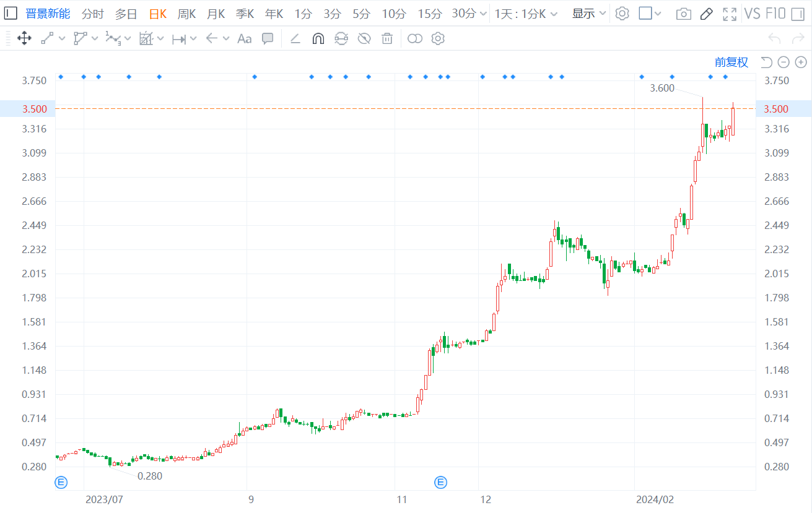
Task: Enter fullscreen chart mode
Action: click(730, 14)
